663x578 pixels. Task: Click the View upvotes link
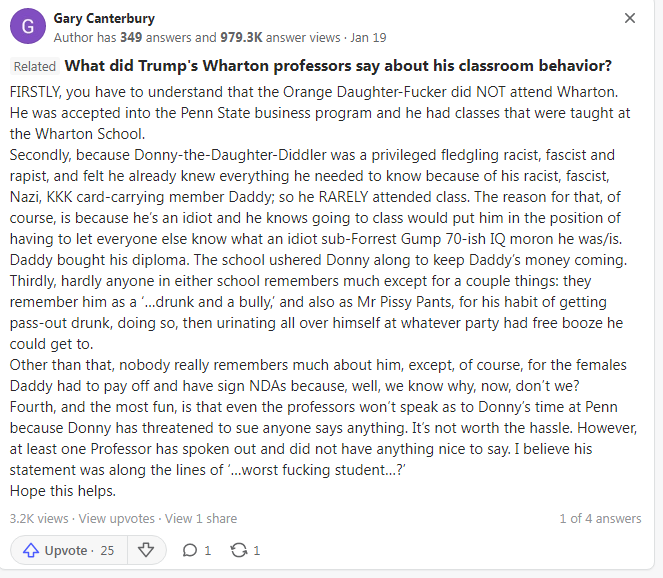(116, 518)
